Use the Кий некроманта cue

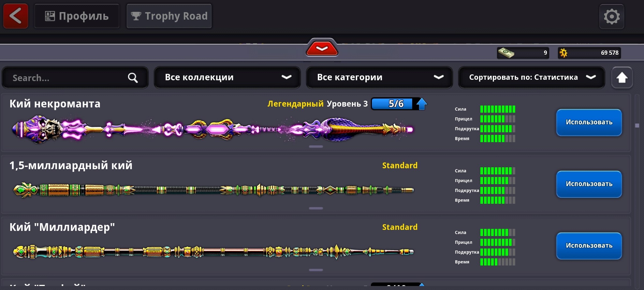(589, 122)
